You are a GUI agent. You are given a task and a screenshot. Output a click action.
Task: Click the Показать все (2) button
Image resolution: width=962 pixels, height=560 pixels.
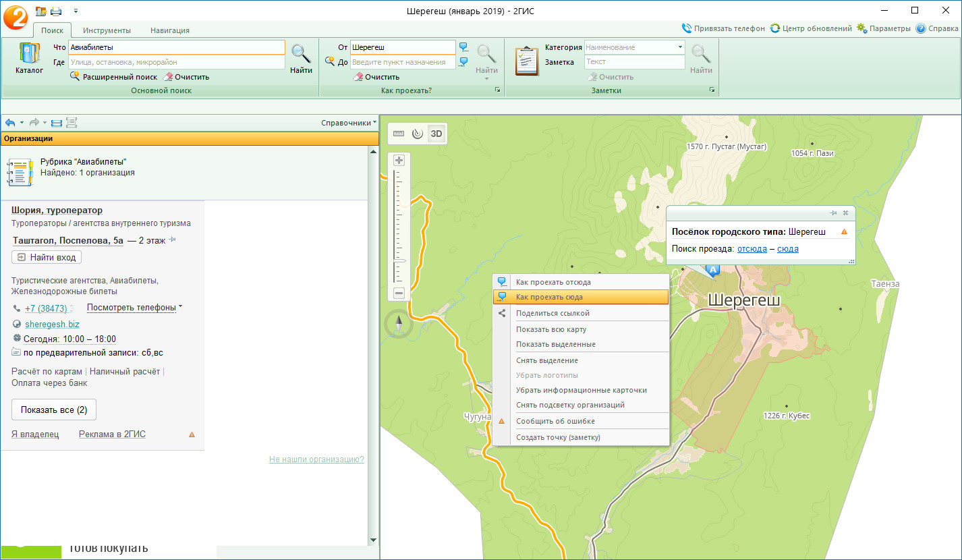click(54, 410)
